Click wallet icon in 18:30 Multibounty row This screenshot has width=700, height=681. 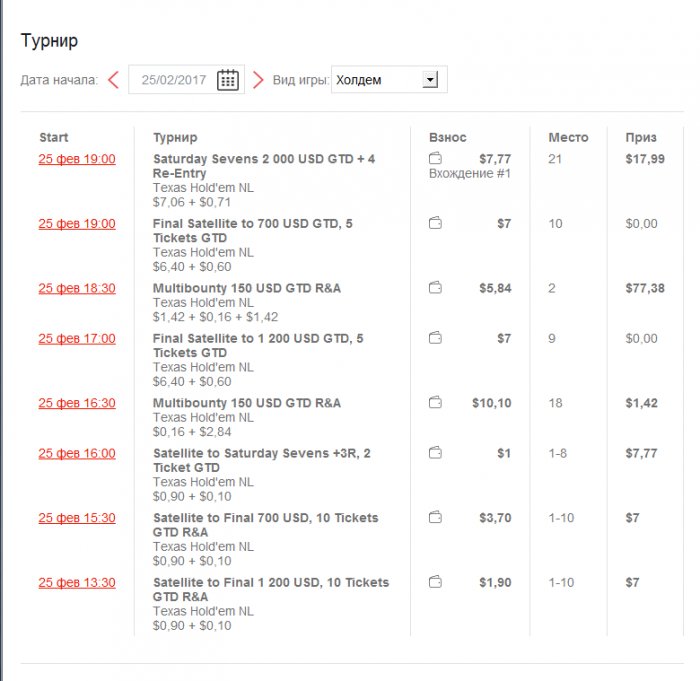pyautogui.click(x=435, y=288)
